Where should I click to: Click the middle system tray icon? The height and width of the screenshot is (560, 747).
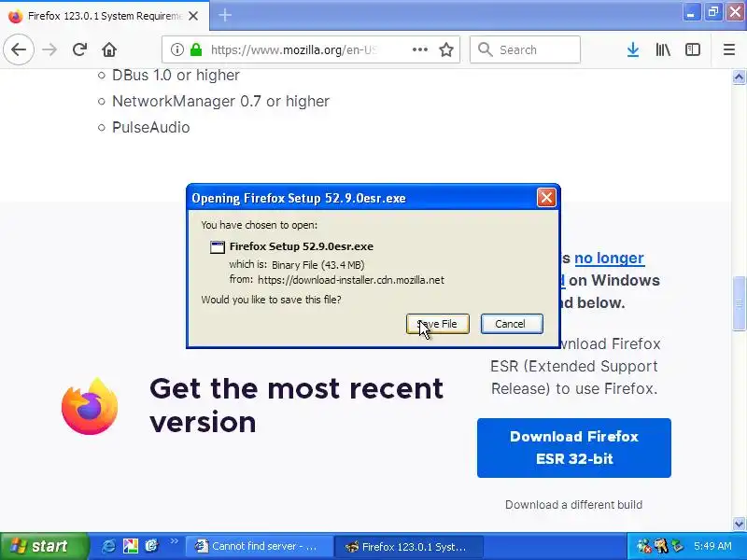[660, 546]
